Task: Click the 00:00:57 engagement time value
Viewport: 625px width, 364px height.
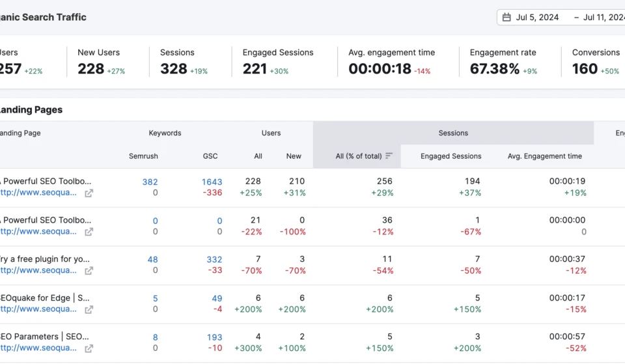Action: click(x=567, y=337)
